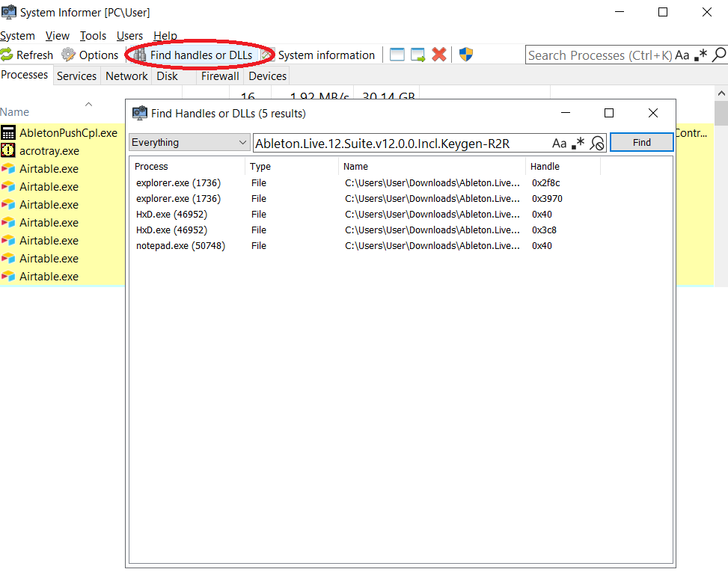This screenshot has height=575, width=728.
Task: Click the System Informer title bar icon
Action: (x=9, y=12)
